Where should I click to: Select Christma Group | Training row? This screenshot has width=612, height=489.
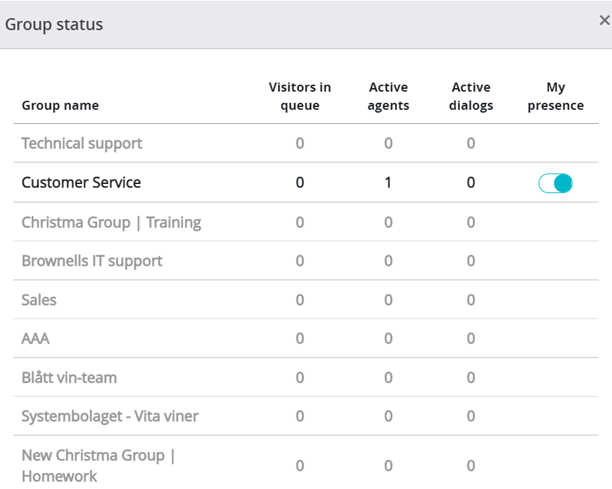click(x=111, y=222)
